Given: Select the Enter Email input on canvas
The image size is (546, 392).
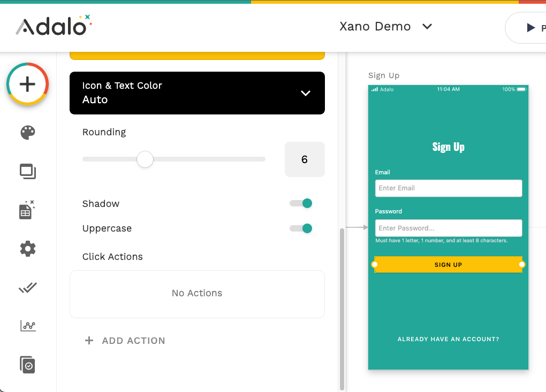Looking at the screenshot, I should (448, 188).
